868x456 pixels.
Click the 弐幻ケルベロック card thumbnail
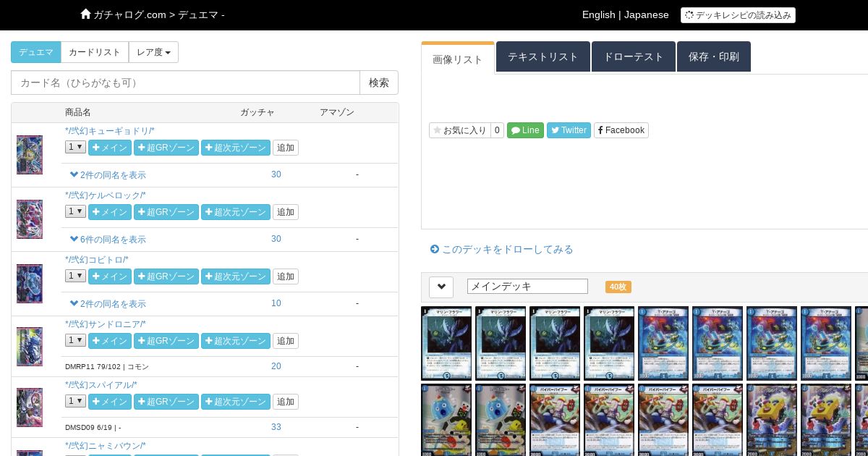[x=30, y=219]
